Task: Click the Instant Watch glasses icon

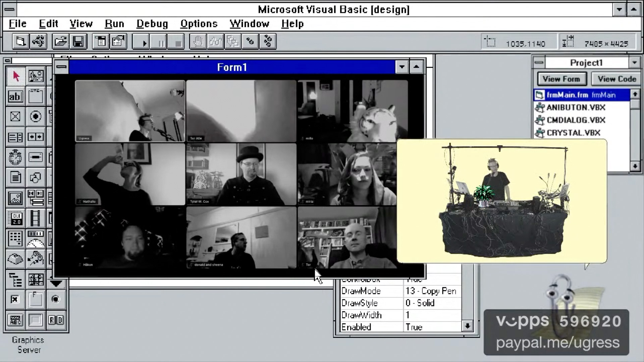Action: tap(215, 42)
